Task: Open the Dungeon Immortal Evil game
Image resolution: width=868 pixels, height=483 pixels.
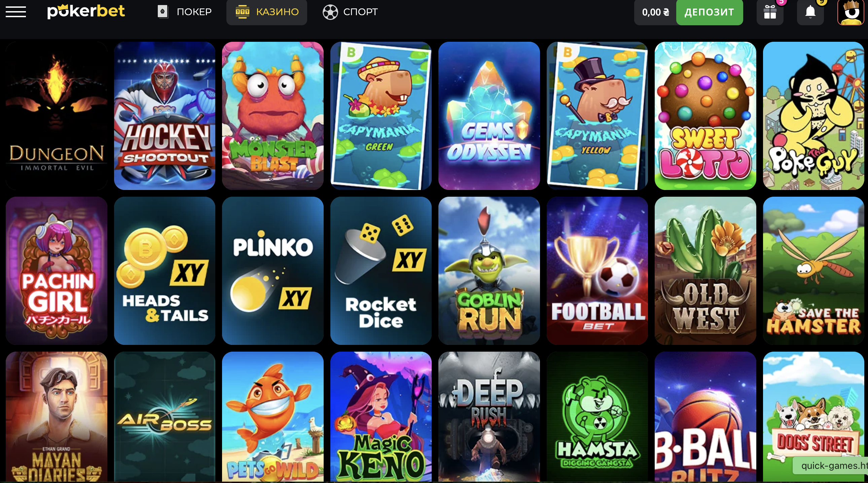Action: (x=56, y=116)
